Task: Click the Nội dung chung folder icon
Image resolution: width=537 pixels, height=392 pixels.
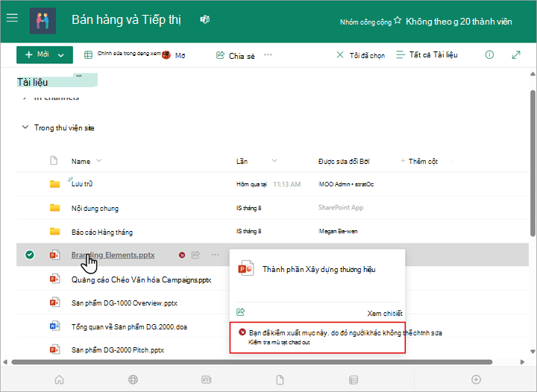Action: [x=54, y=208]
